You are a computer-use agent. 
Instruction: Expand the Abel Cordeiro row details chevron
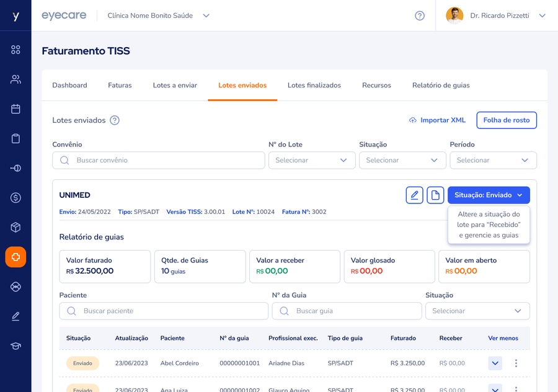pos(495,363)
